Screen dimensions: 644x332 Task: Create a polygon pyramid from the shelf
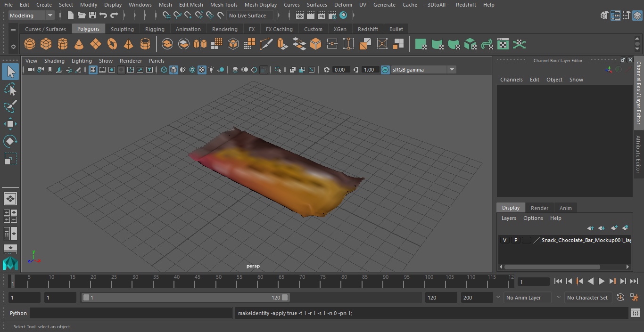(128, 44)
